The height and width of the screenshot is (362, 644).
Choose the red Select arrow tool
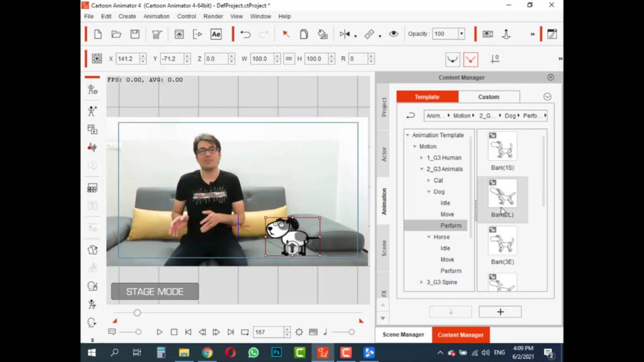coord(286,34)
